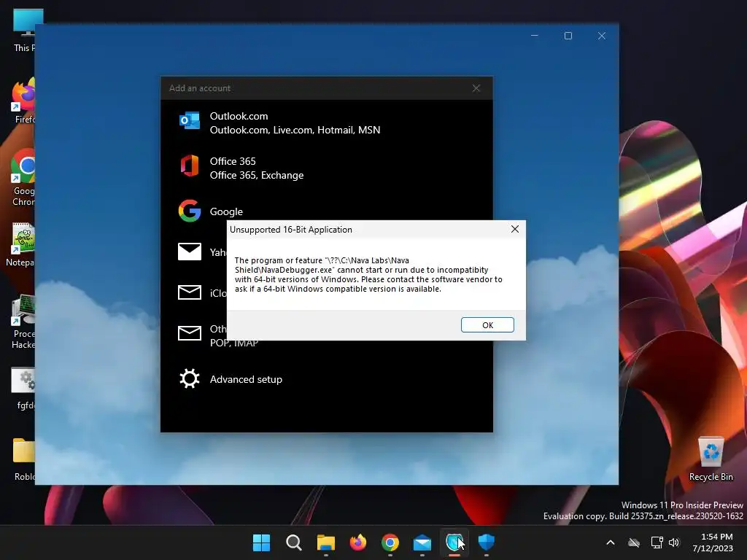
Task: Select the red Office 365 logo icon
Action: [190, 166]
